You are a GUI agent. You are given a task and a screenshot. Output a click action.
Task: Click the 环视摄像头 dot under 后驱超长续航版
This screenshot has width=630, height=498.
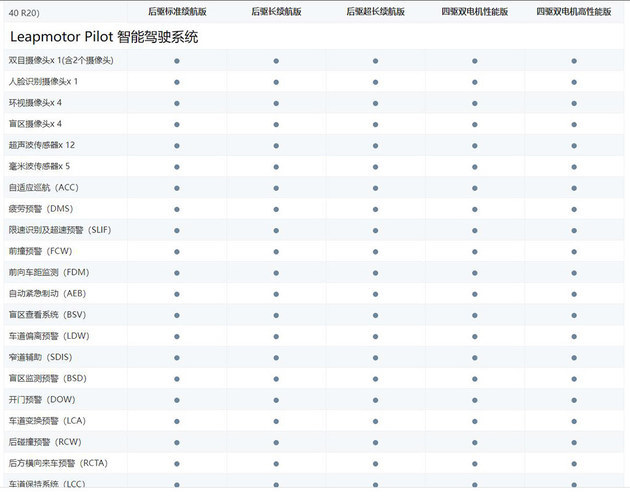(375, 103)
